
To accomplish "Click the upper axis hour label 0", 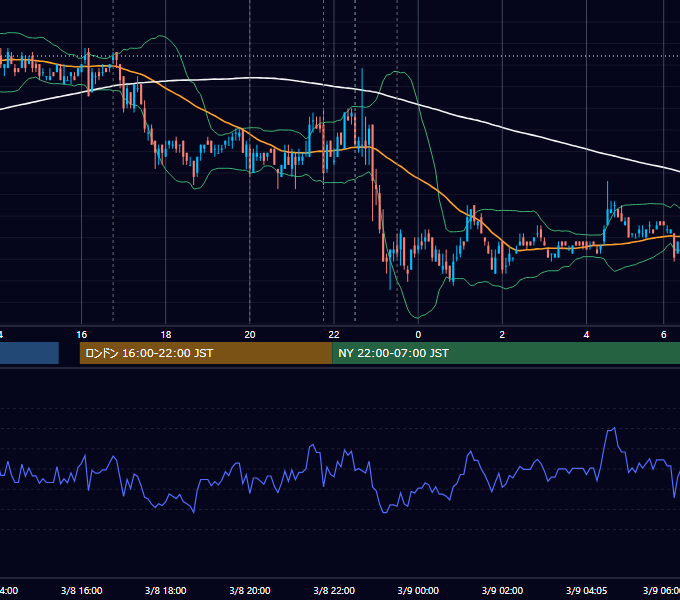I will click(418, 335).
